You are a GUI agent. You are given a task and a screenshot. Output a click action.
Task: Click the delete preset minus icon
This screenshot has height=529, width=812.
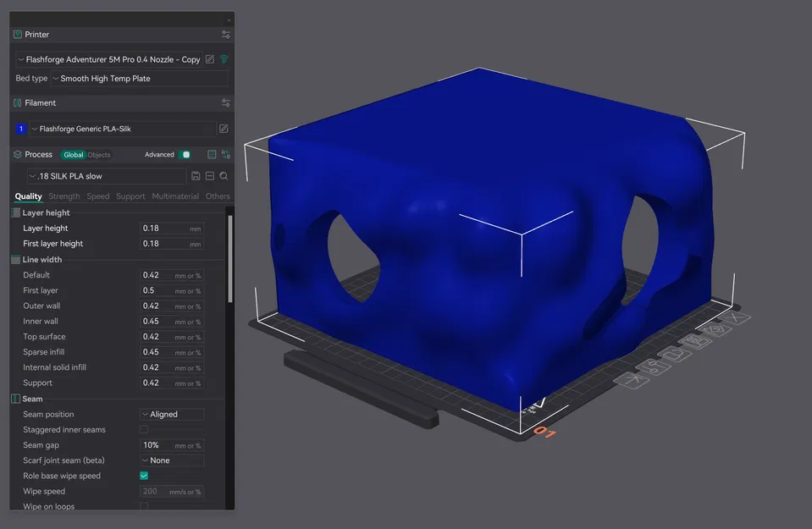(210, 175)
